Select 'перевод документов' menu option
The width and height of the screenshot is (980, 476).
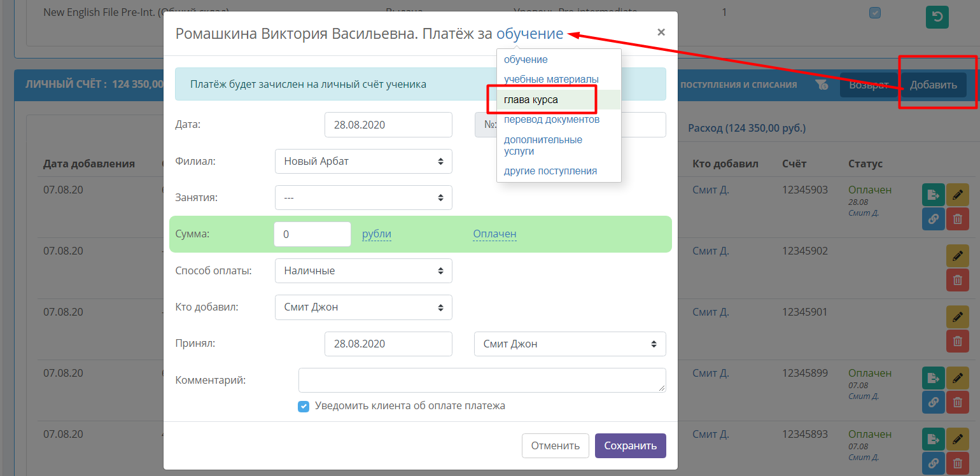(552, 119)
